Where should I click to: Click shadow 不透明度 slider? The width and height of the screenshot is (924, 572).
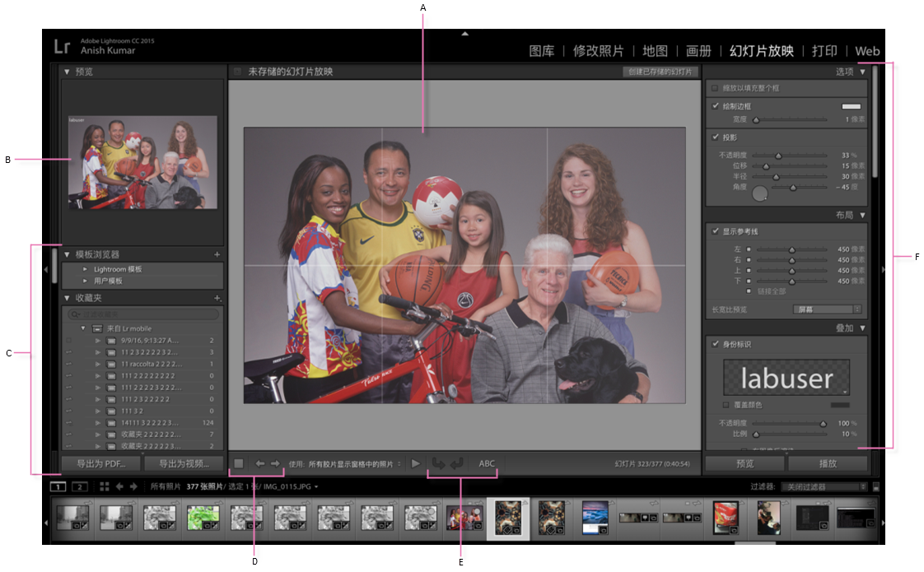coord(790,156)
